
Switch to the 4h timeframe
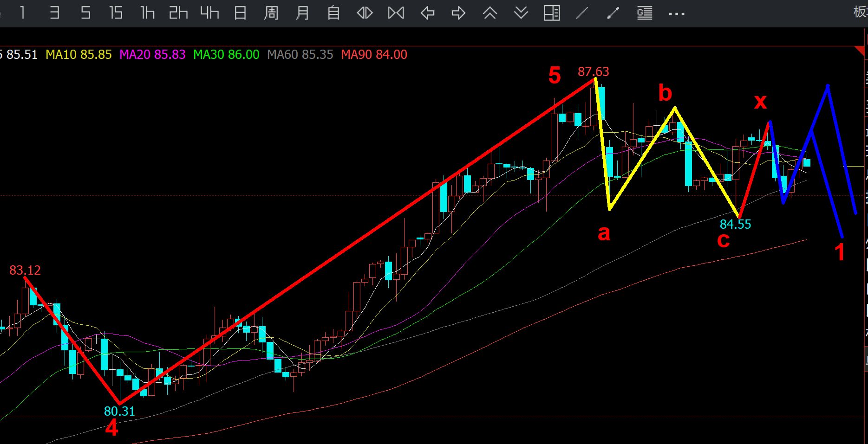coord(209,13)
